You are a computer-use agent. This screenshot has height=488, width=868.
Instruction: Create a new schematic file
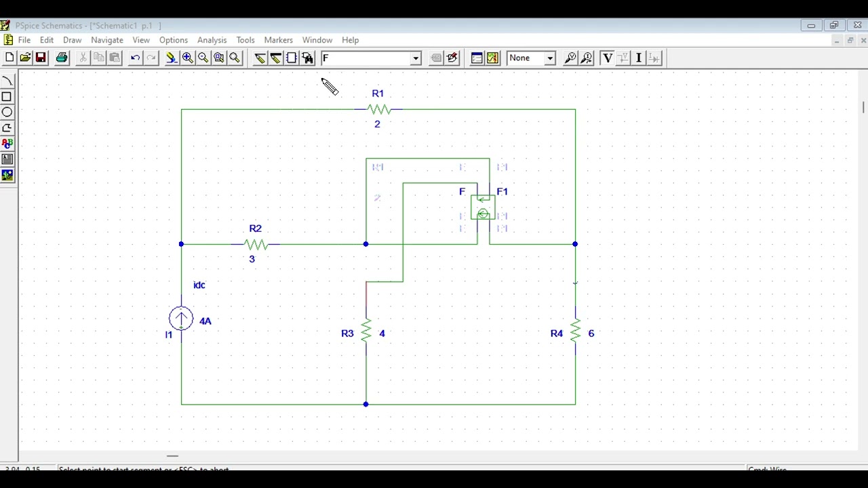click(x=9, y=58)
